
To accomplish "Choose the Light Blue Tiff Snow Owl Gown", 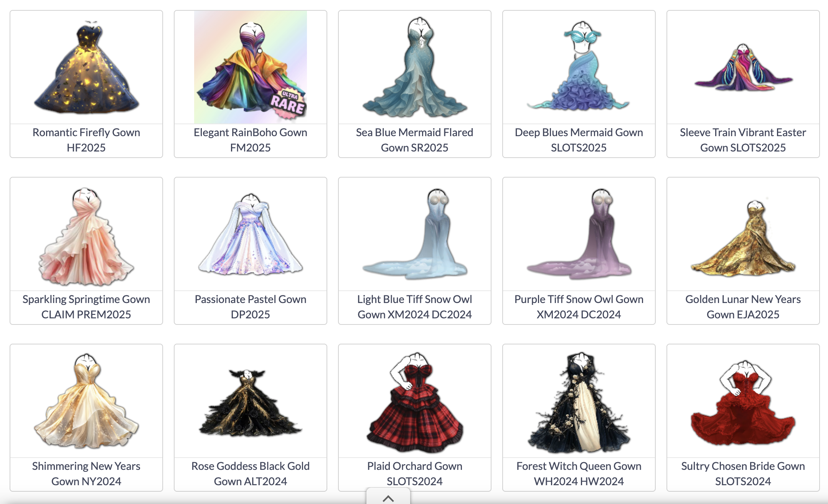I will pyautogui.click(x=415, y=234).
